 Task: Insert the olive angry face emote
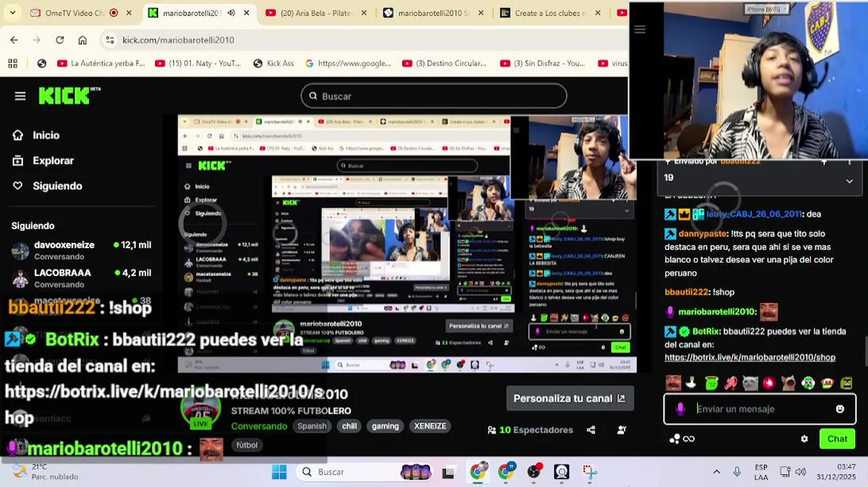coord(846,383)
